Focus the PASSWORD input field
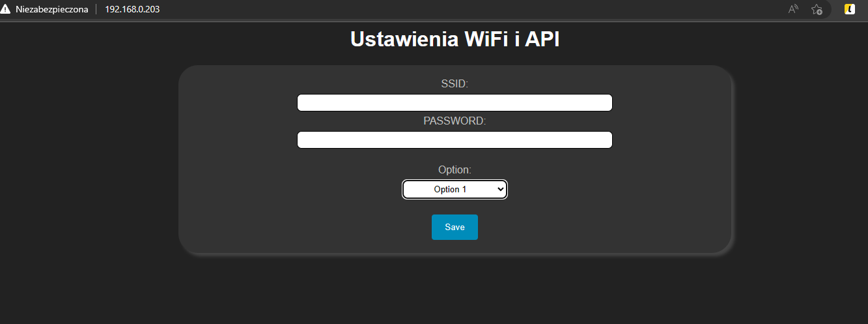Screen dimensions: 868x324 455,140
